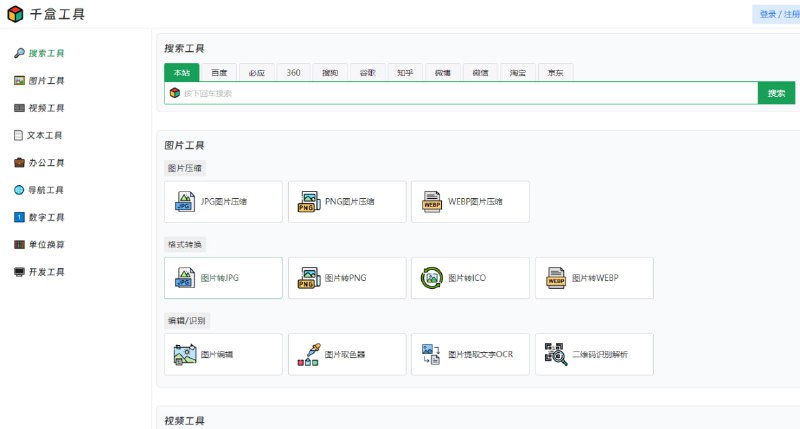This screenshot has height=429, width=800.
Task: Switch to the 微信 search tab
Action: coord(480,72)
